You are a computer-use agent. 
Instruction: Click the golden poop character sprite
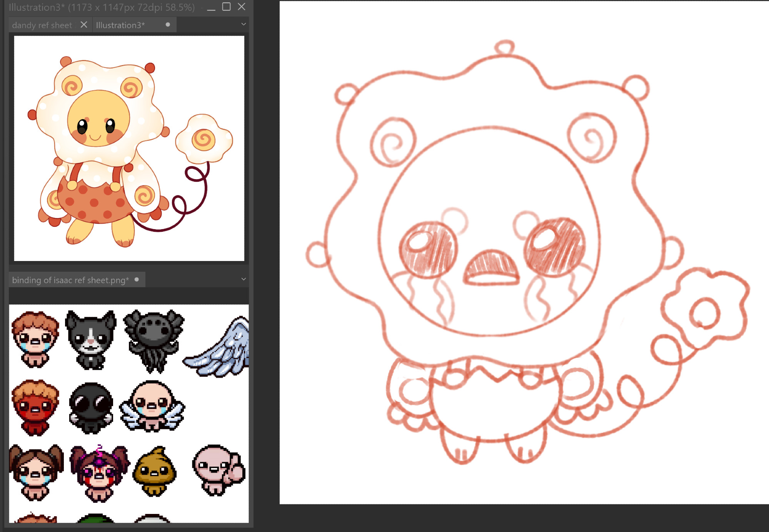coord(154,471)
